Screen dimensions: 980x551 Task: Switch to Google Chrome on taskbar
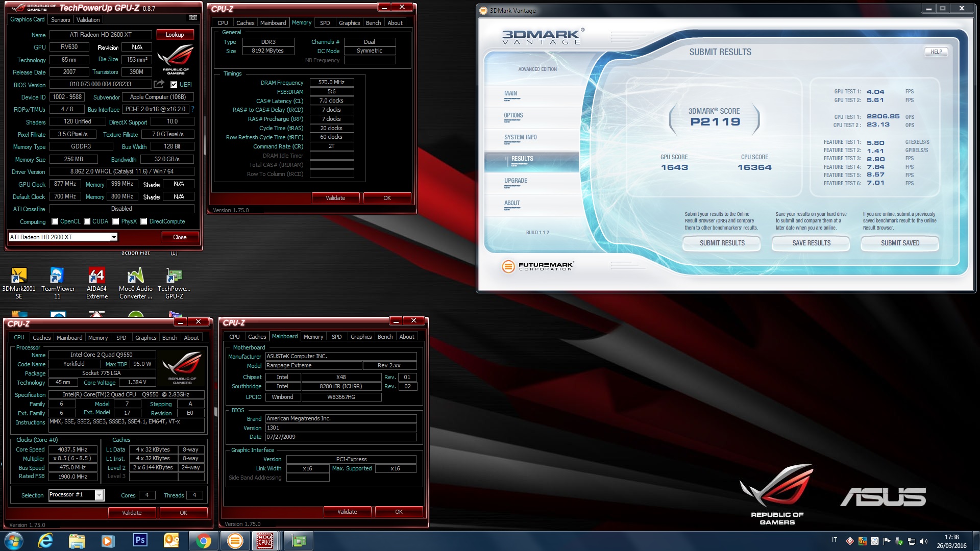pyautogui.click(x=203, y=541)
